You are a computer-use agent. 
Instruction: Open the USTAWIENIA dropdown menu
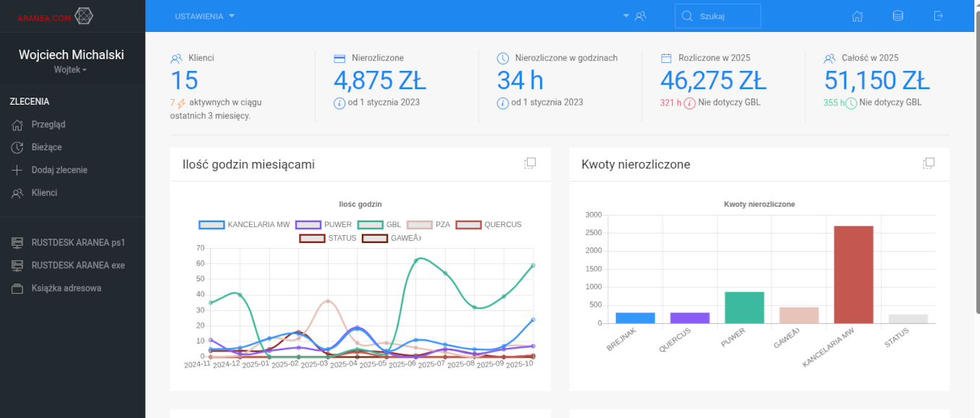pyautogui.click(x=205, y=16)
